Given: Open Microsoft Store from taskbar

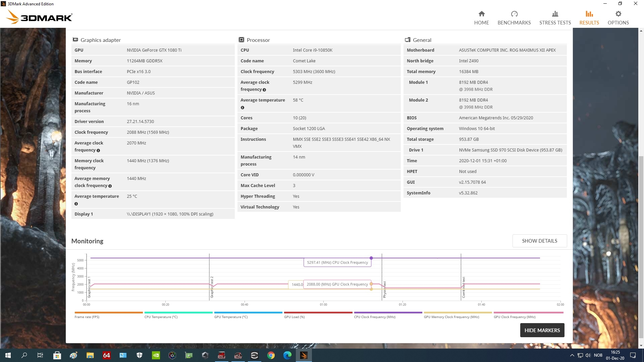Looking at the screenshot, I should [x=57, y=355].
